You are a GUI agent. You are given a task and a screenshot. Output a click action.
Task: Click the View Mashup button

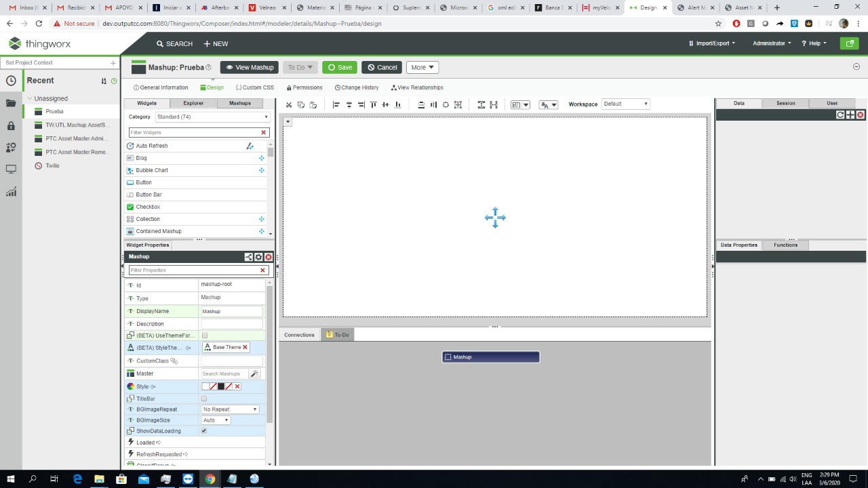(x=250, y=67)
